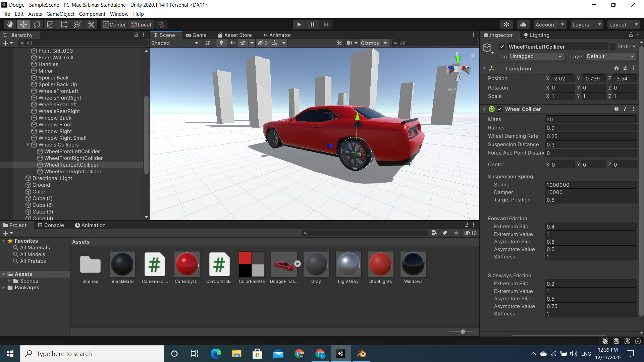The width and height of the screenshot is (644, 362).
Task: Select the Rotate tool
Action: coord(37,24)
